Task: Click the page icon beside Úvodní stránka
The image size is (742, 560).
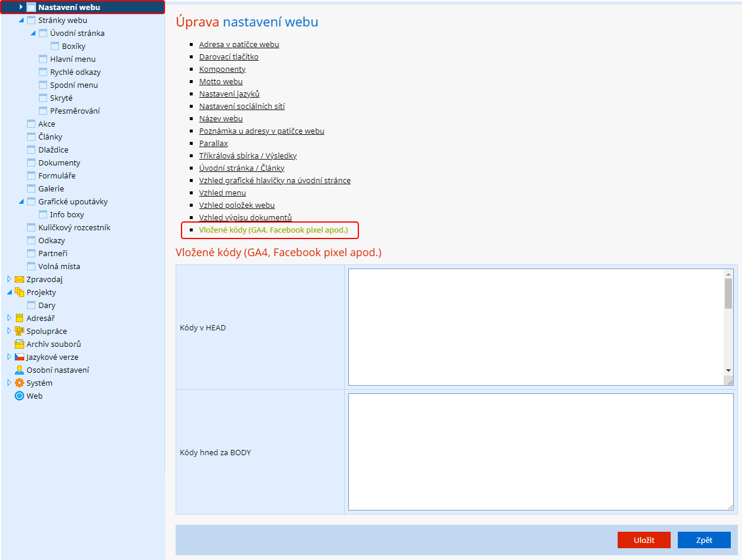Action: tap(43, 33)
